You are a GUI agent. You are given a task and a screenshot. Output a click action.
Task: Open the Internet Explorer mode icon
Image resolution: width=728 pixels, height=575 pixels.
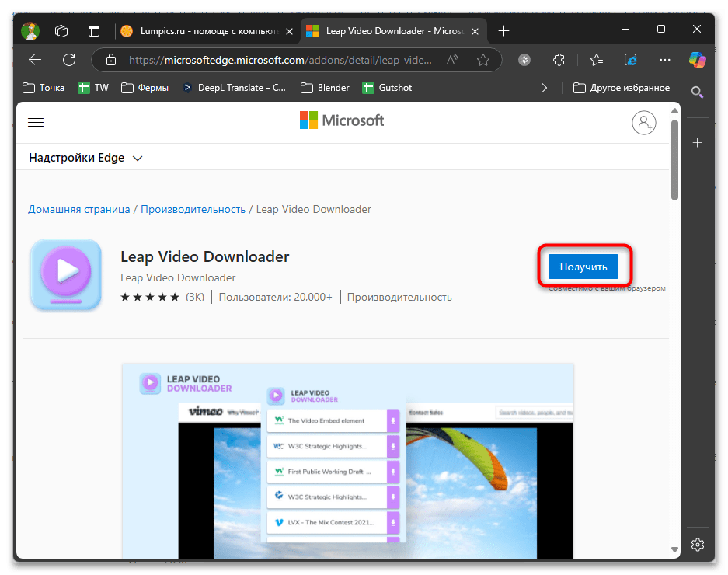pos(631,60)
